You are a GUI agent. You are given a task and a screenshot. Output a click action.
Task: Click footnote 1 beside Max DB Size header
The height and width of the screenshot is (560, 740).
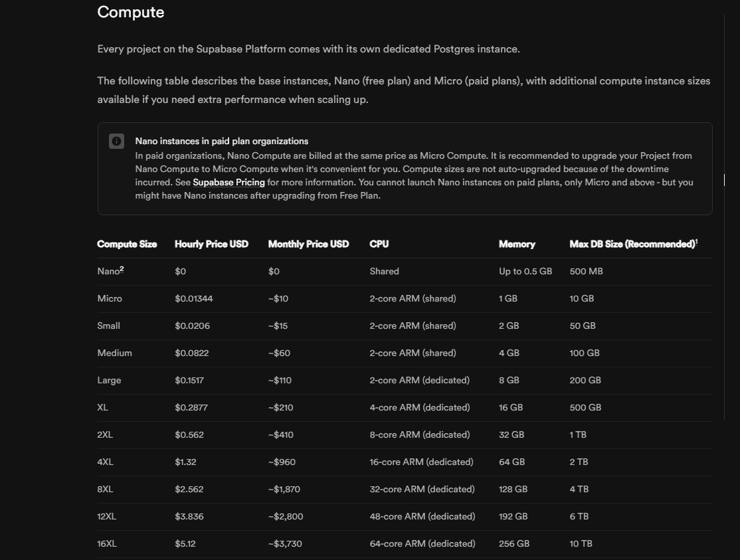click(697, 242)
